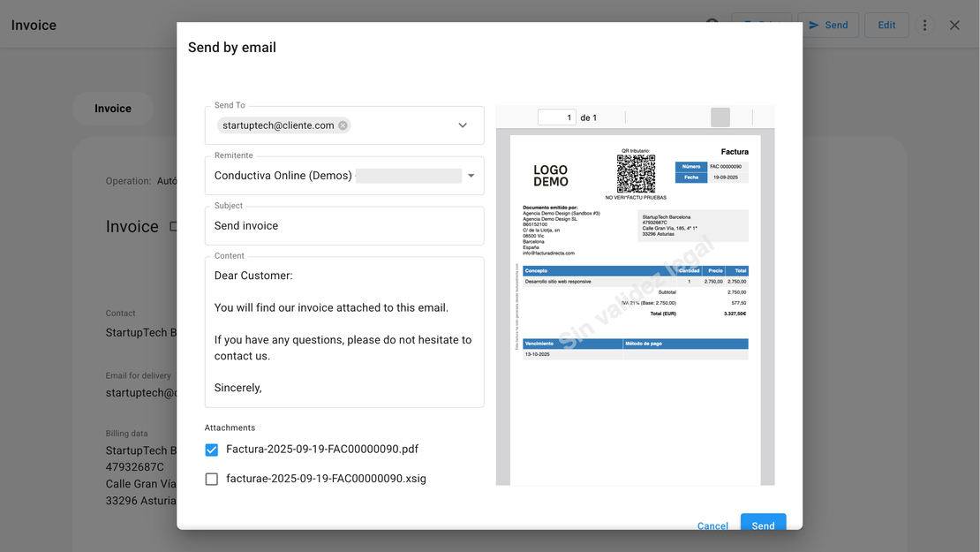Focus the Content message text area
Screen dimensions: 980x552
tap(344, 331)
